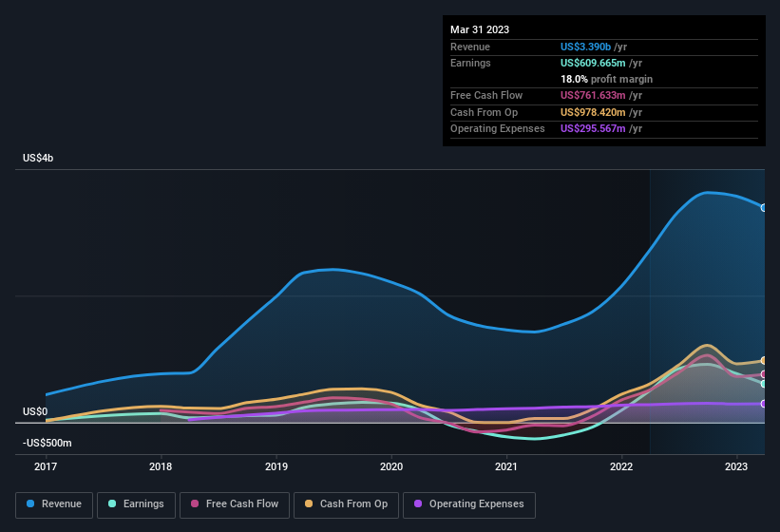Image resolution: width=780 pixels, height=532 pixels.
Task: Toggle the Revenue series legend button
Action: (54, 504)
